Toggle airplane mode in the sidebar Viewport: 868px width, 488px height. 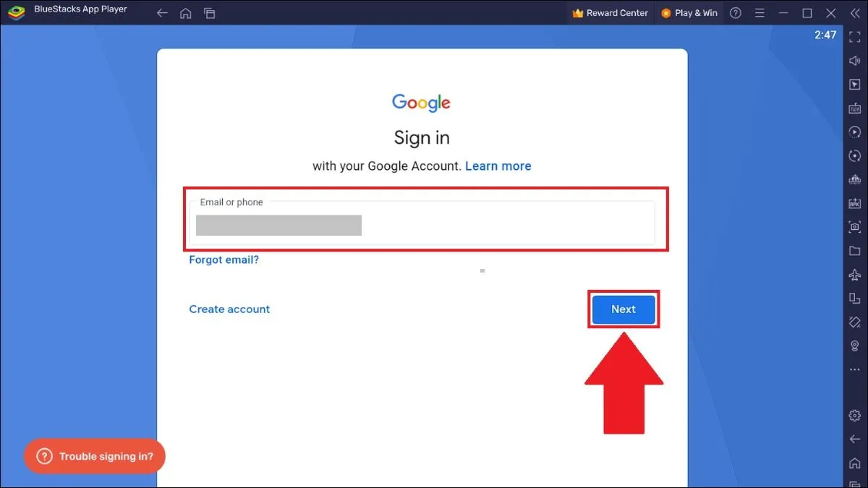(x=854, y=275)
